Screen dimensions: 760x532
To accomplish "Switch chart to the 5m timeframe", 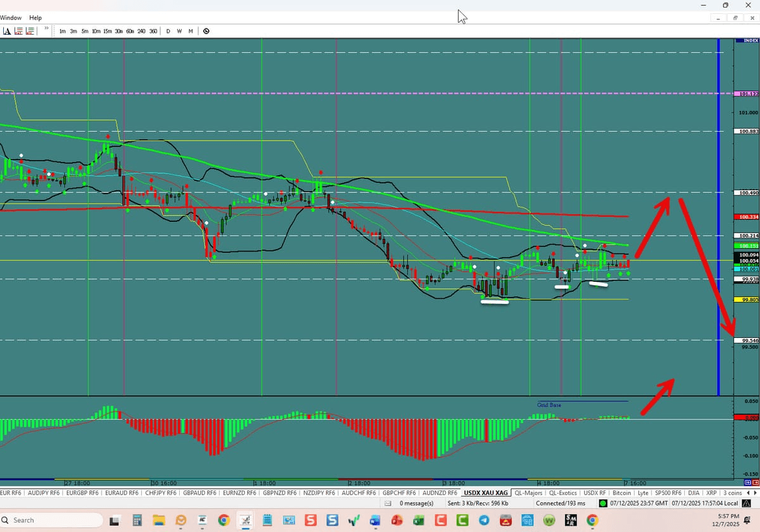I will [85, 31].
